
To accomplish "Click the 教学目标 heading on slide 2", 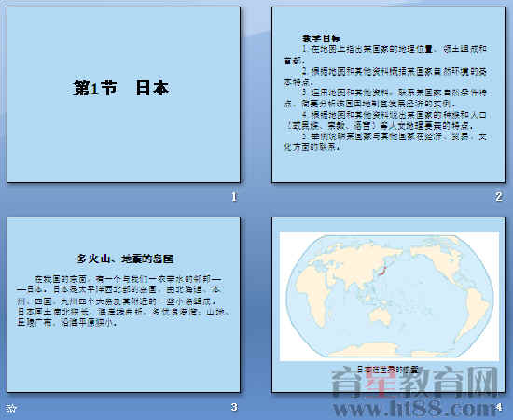I will (321, 38).
